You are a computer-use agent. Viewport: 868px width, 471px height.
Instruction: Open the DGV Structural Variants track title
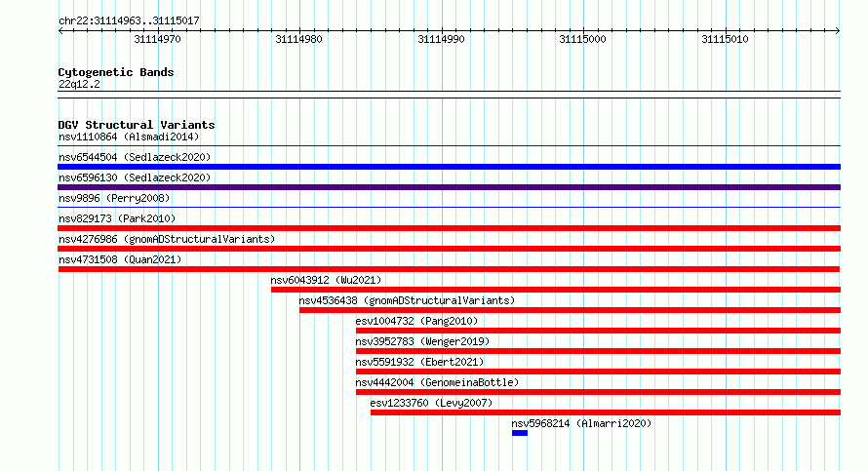point(137,125)
